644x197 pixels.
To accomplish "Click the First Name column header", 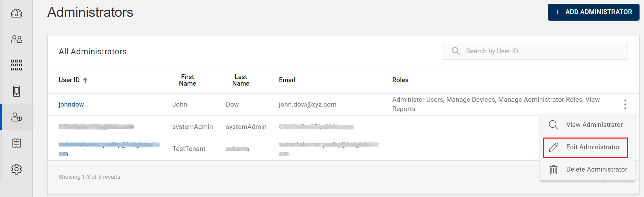I will [187, 80].
